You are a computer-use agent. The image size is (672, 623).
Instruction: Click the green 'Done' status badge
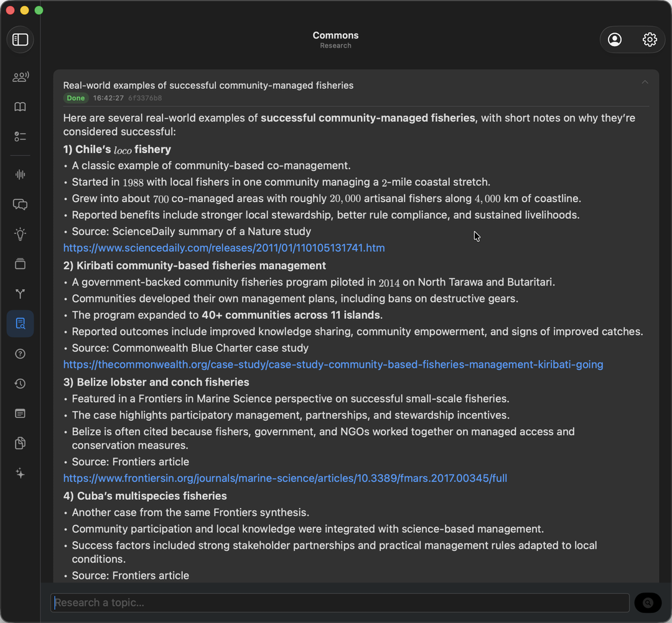point(75,98)
